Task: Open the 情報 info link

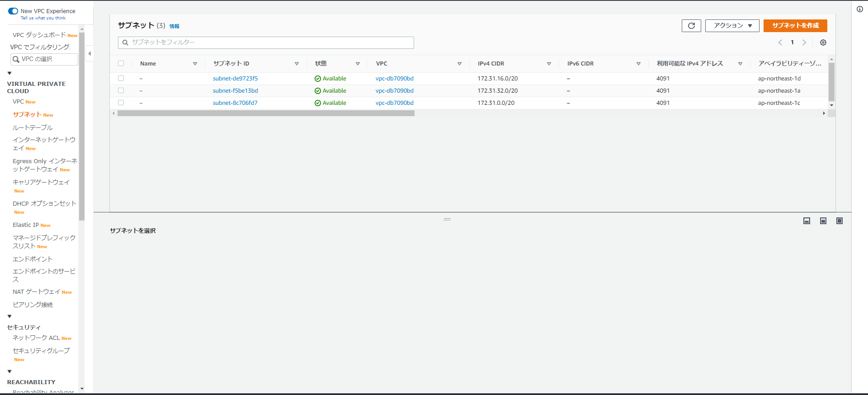Action: tap(175, 26)
